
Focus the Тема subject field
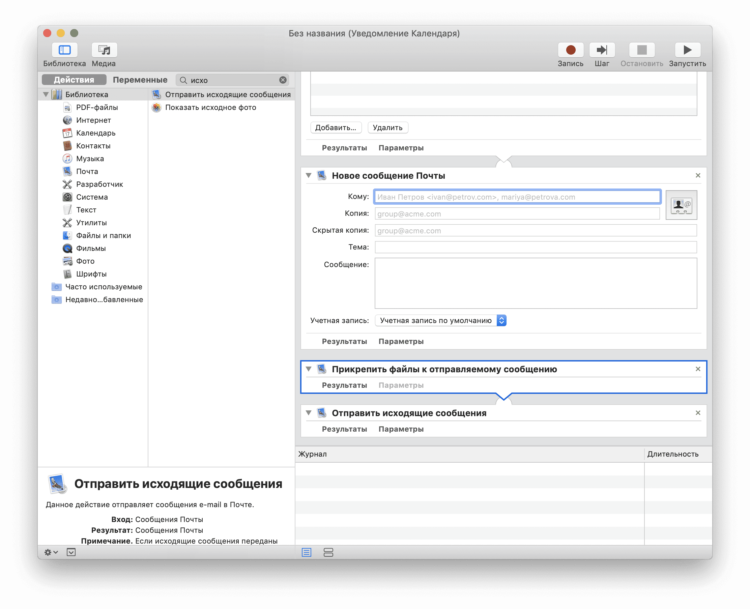pyautogui.click(x=536, y=247)
